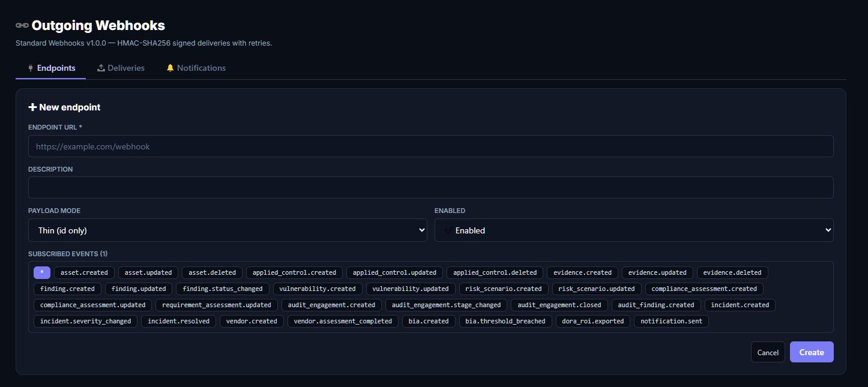Pick the audit_engagement.closed chip

tap(559, 305)
